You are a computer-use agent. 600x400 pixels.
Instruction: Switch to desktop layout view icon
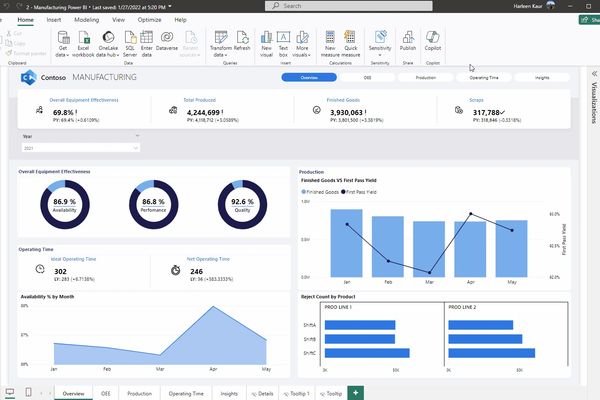(x=10, y=393)
